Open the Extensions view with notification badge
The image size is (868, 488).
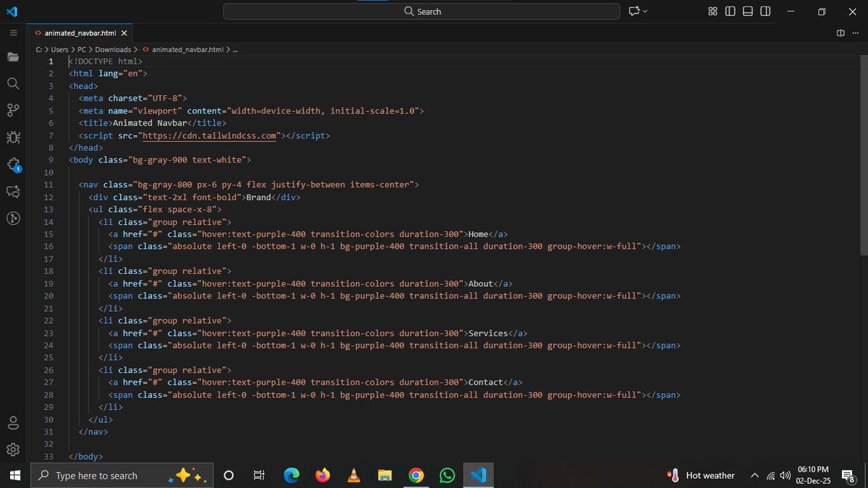[12, 164]
